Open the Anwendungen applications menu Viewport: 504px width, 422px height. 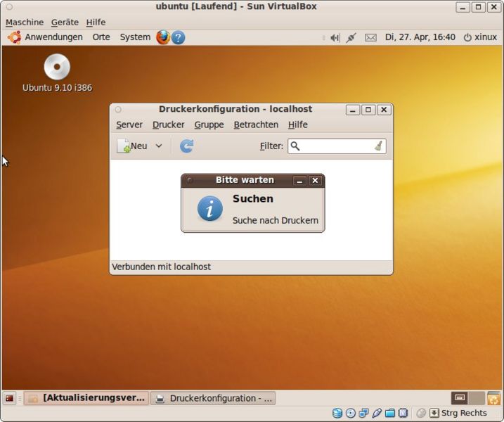click(46, 37)
